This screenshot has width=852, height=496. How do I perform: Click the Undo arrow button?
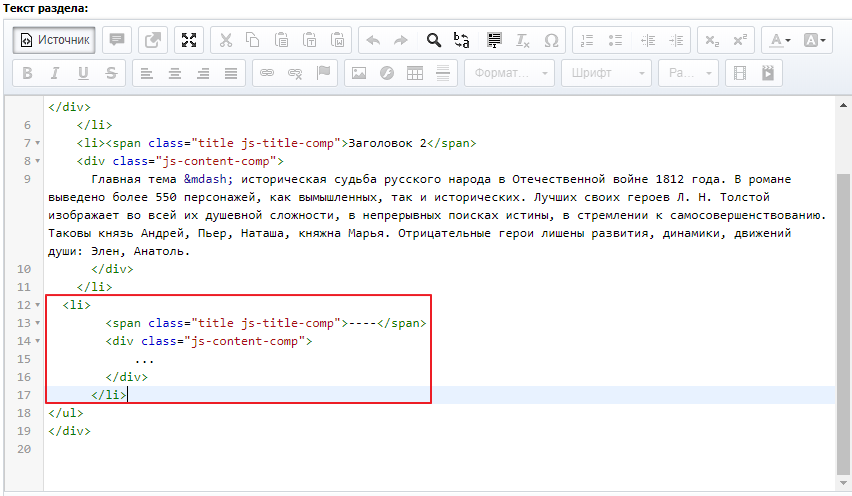pyautogui.click(x=373, y=40)
